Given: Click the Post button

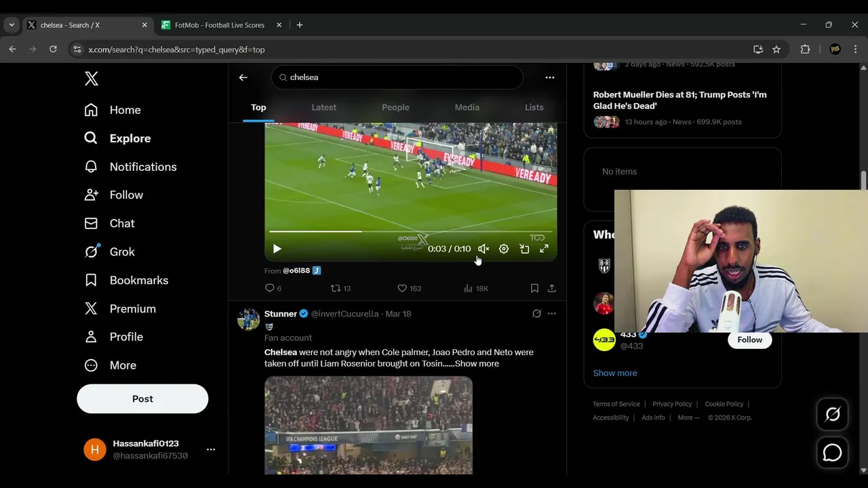Looking at the screenshot, I should pos(142,399).
